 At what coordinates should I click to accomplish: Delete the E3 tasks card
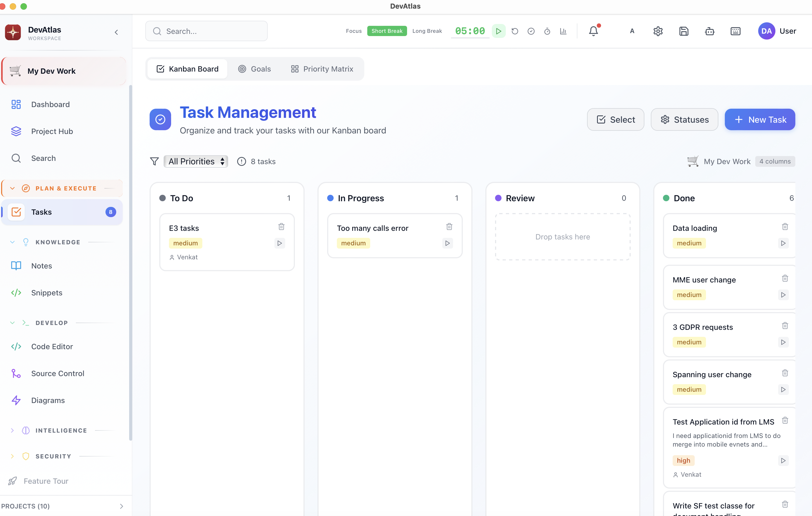(281, 227)
